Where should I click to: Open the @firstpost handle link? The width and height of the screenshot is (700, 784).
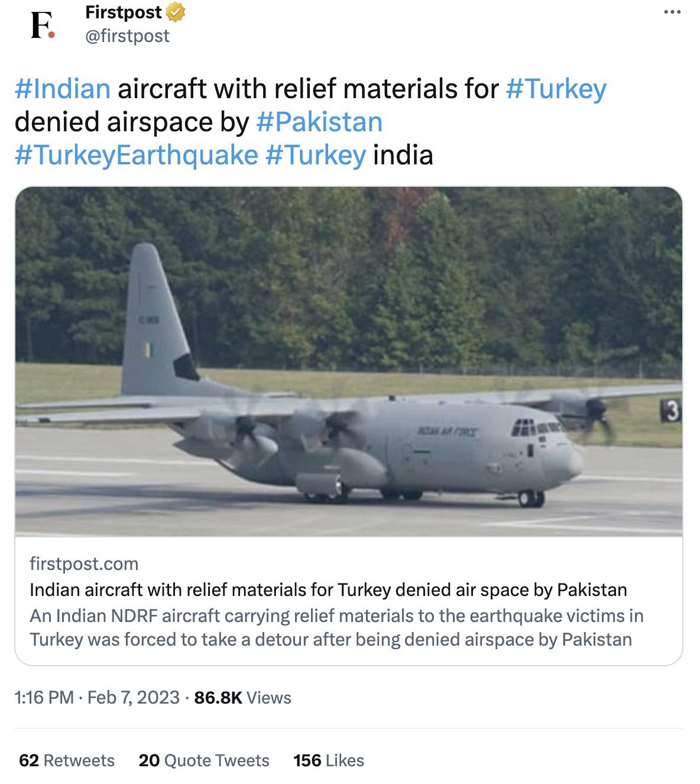pos(127,36)
